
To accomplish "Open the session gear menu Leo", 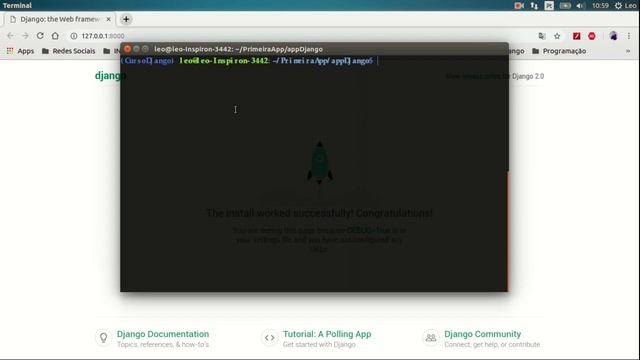I will click(625, 5).
